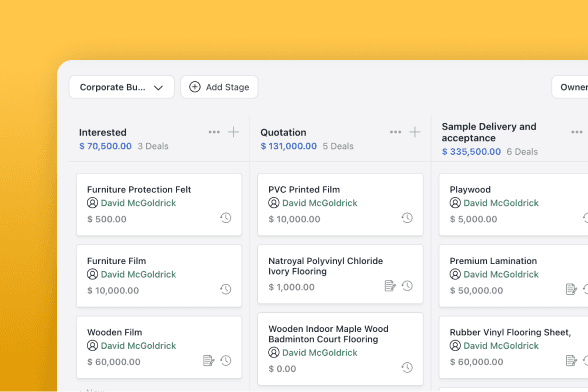
Task: Open the Wooden Film deal title
Action: [115, 332]
